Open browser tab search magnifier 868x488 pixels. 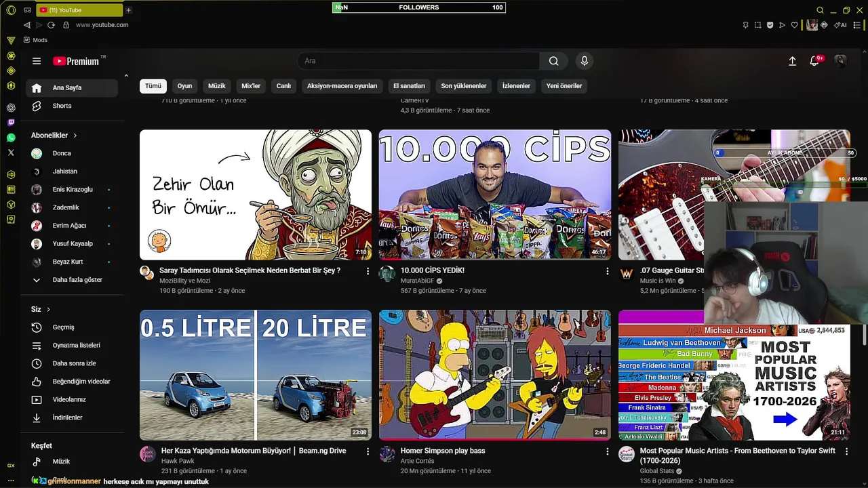click(x=820, y=10)
